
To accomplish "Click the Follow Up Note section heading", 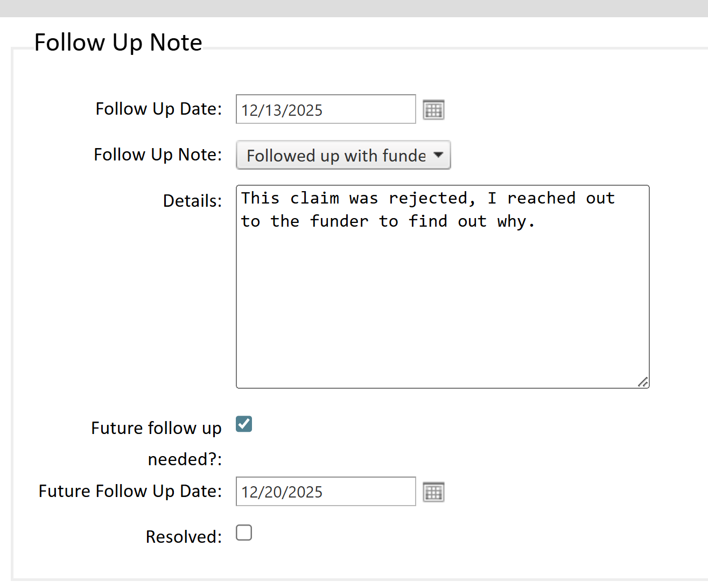I will tap(118, 43).
